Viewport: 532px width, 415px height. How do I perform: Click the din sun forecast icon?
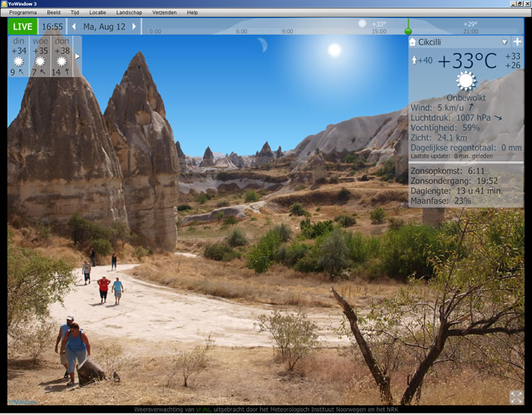[x=18, y=62]
